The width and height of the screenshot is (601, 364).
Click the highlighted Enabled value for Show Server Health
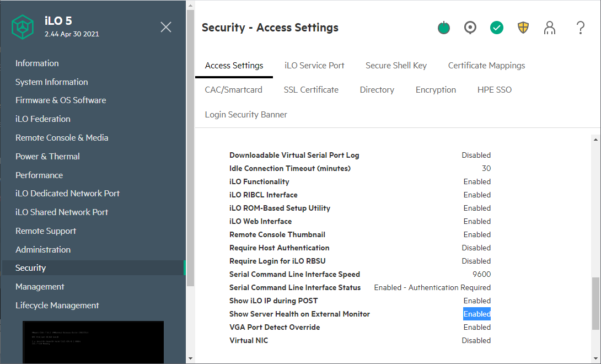coord(477,314)
